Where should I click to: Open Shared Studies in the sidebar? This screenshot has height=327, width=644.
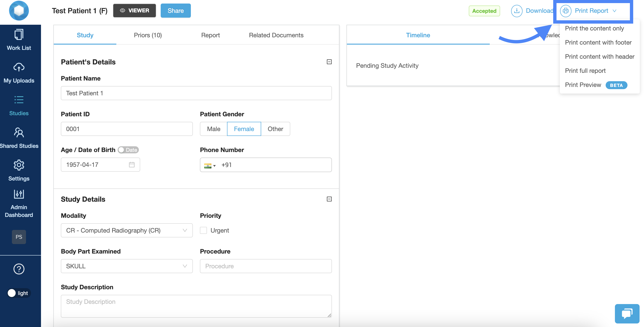(x=19, y=133)
